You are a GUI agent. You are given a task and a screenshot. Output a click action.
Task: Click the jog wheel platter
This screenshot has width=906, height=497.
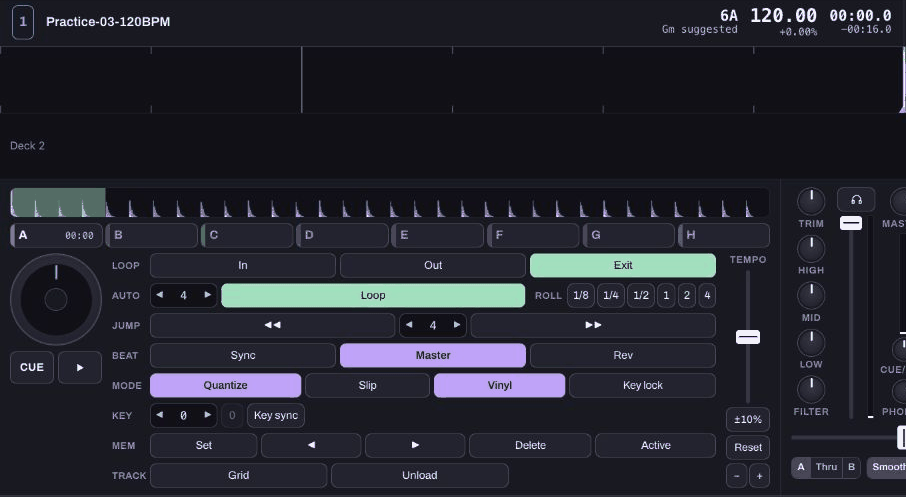point(56,299)
